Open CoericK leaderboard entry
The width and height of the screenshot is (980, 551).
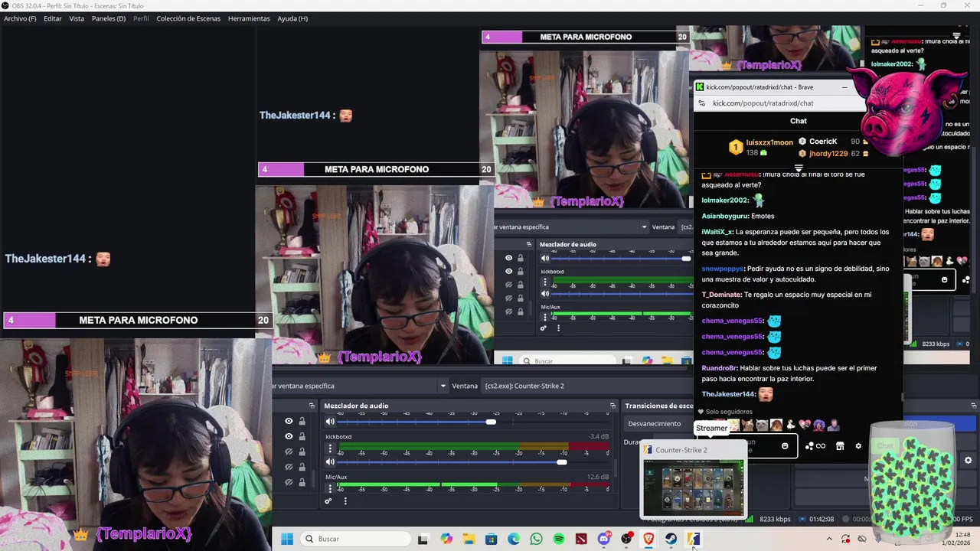832,142
